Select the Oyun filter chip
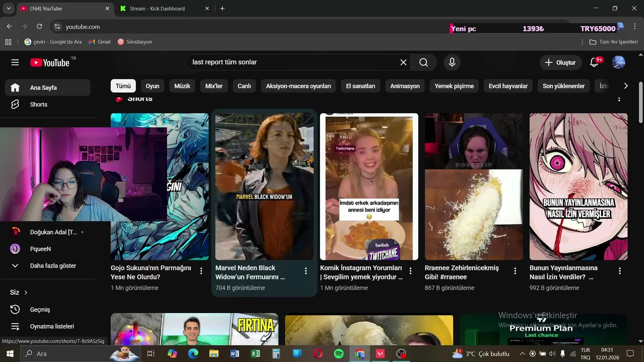Viewport: 644px width, 362px height. 152,86
